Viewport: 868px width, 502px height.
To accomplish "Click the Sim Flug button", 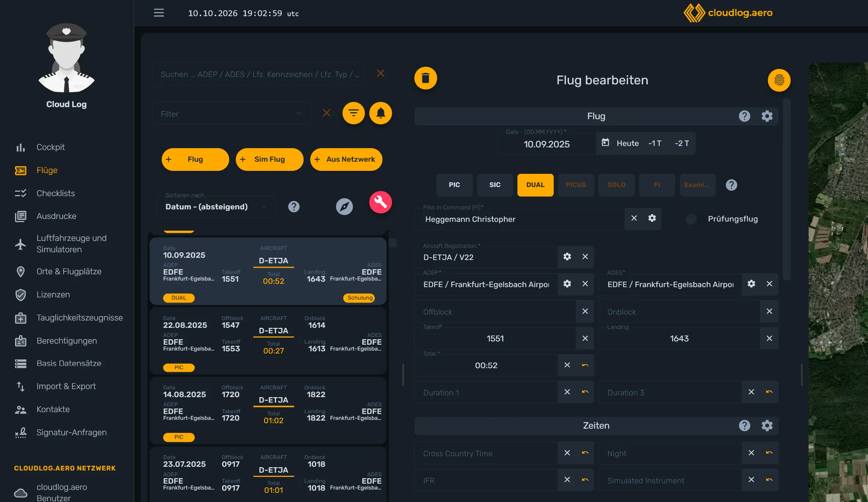I will (270, 159).
